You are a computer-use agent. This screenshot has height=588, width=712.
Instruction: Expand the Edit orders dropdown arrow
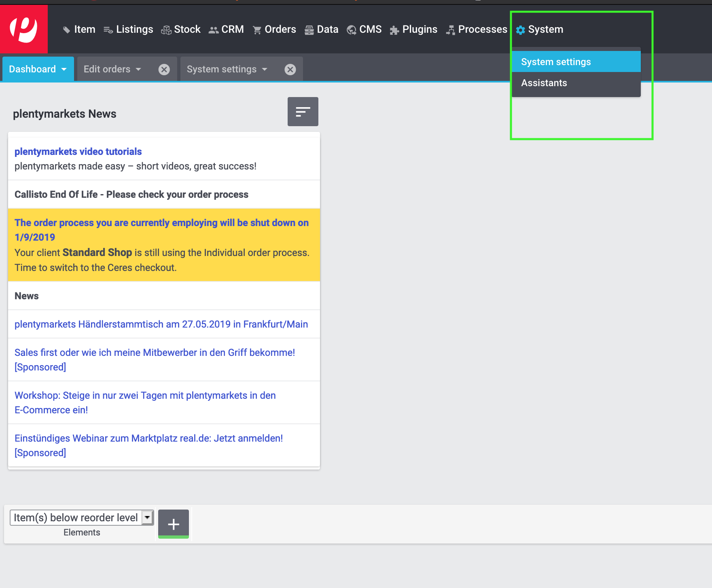[x=138, y=70]
